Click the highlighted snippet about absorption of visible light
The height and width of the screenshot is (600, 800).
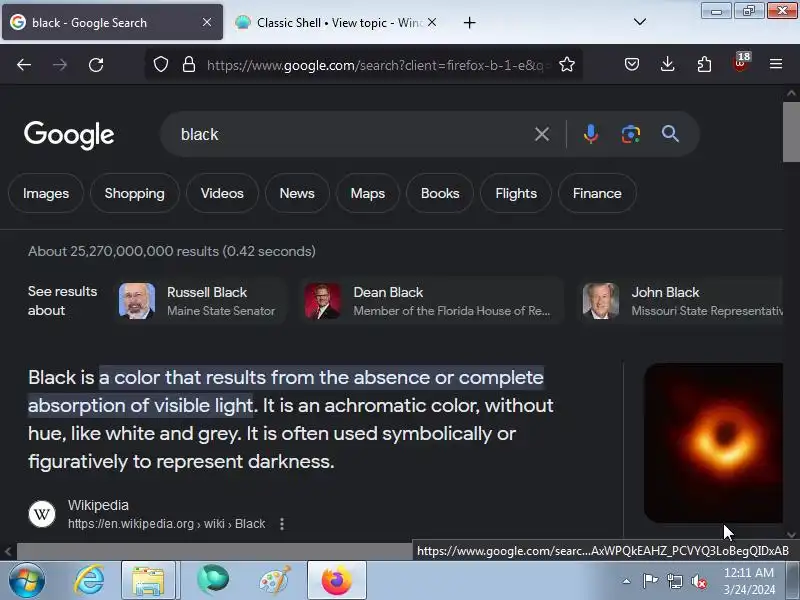point(286,391)
